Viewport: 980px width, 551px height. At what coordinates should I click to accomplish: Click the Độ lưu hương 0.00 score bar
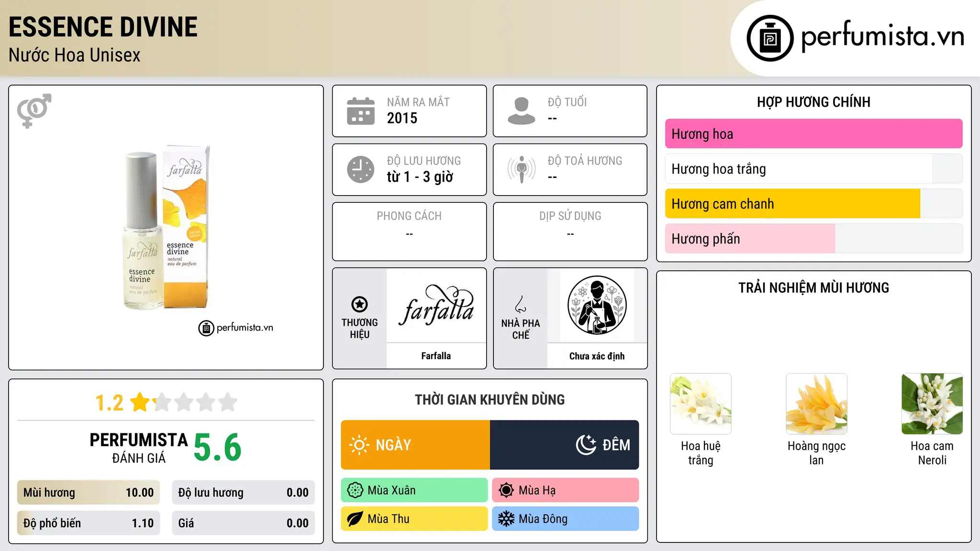244,493
